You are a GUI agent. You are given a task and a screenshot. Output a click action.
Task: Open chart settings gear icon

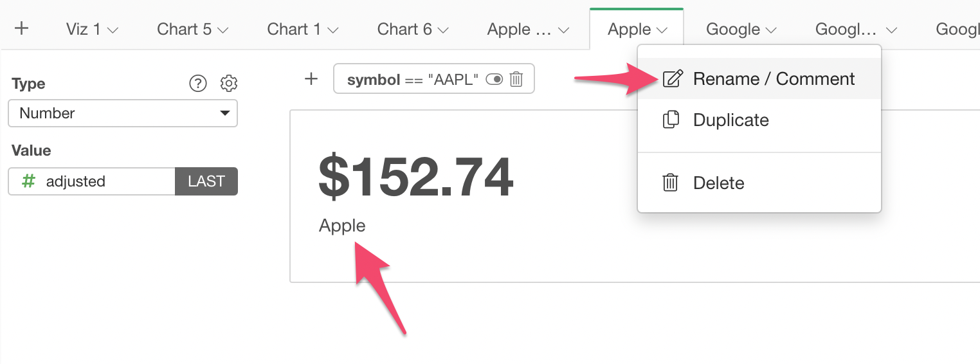[x=229, y=84]
